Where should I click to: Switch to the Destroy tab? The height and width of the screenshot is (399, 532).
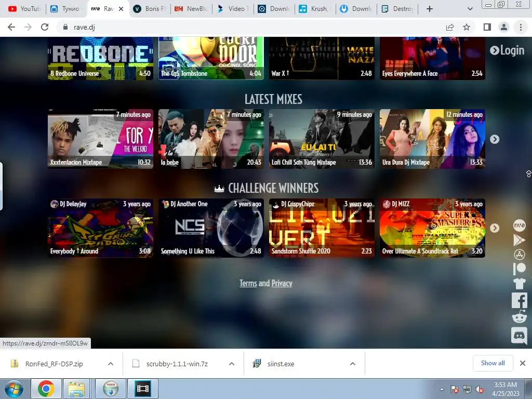click(397, 9)
